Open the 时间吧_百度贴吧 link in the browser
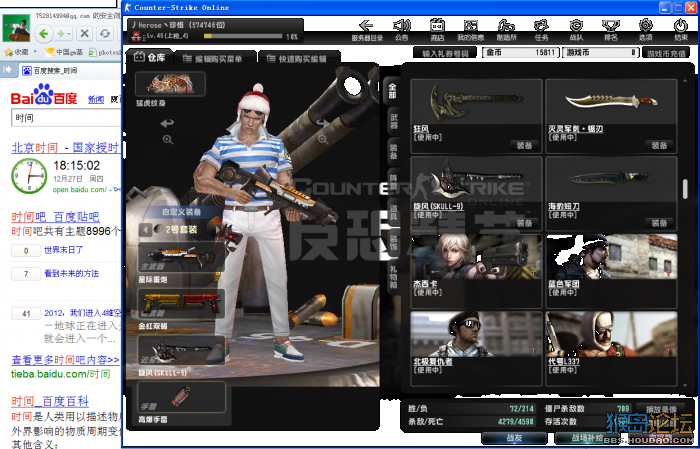The image size is (700, 449). click(55, 217)
